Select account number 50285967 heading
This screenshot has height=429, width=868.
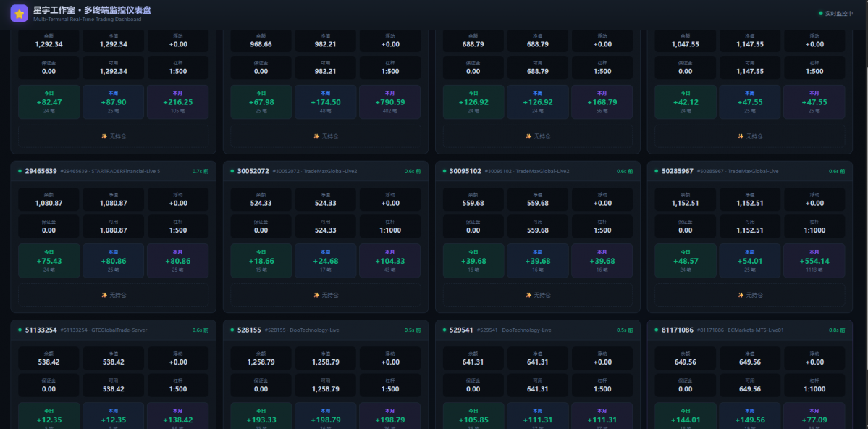[678, 171]
